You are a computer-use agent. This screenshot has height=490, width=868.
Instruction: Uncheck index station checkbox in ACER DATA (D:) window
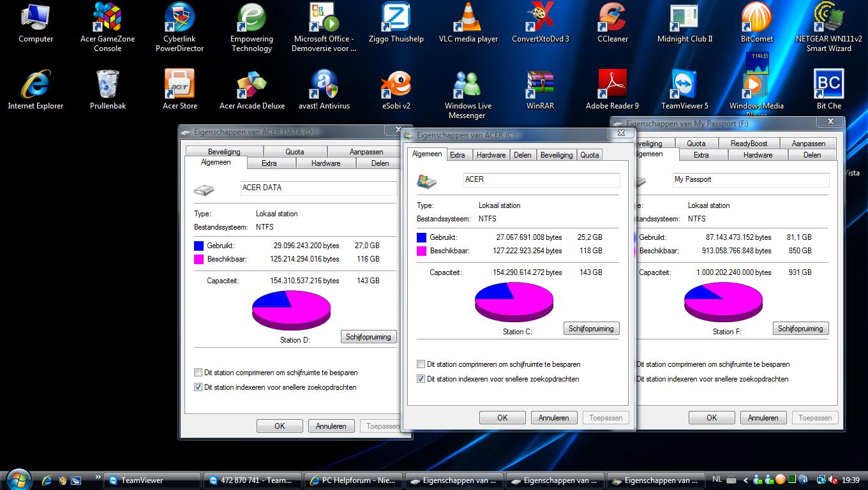point(198,387)
